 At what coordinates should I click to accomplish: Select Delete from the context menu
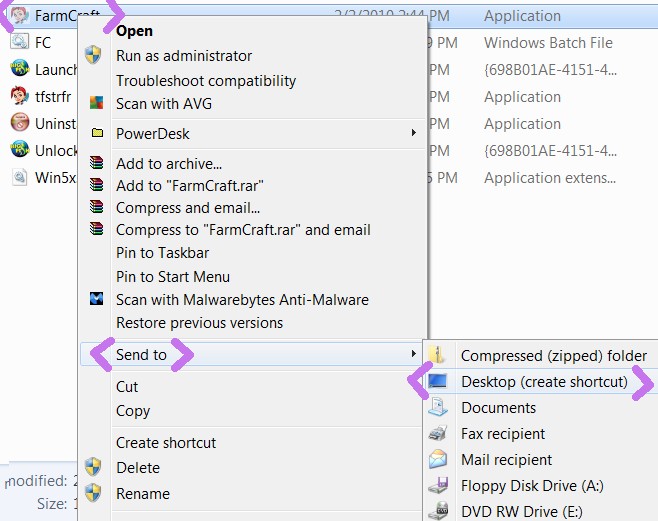(x=138, y=468)
